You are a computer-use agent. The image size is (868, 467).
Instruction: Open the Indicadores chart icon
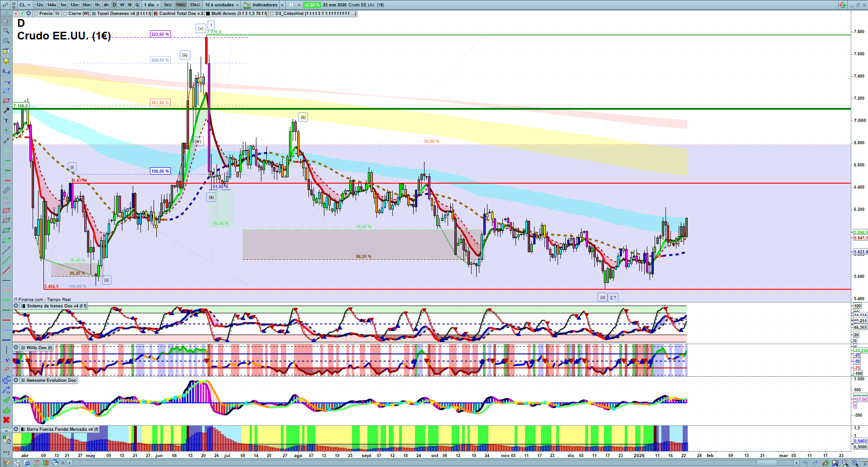pos(247,5)
